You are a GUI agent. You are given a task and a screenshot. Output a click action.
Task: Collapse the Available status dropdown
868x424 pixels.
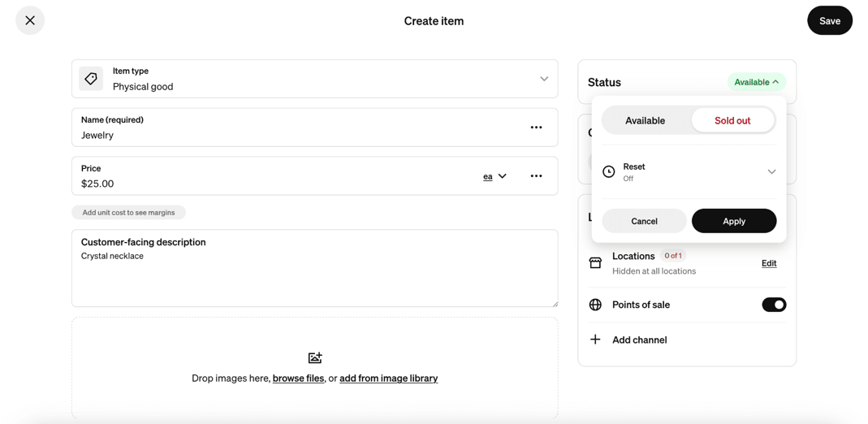[x=756, y=82]
